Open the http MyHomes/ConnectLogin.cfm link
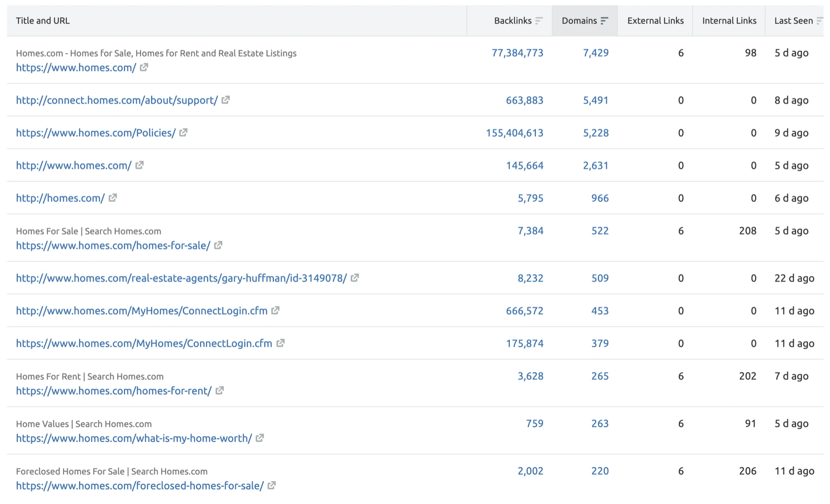830x504 pixels. pyautogui.click(x=142, y=311)
